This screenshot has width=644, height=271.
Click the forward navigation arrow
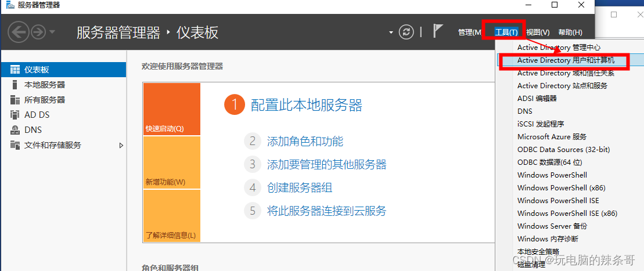point(38,32)
